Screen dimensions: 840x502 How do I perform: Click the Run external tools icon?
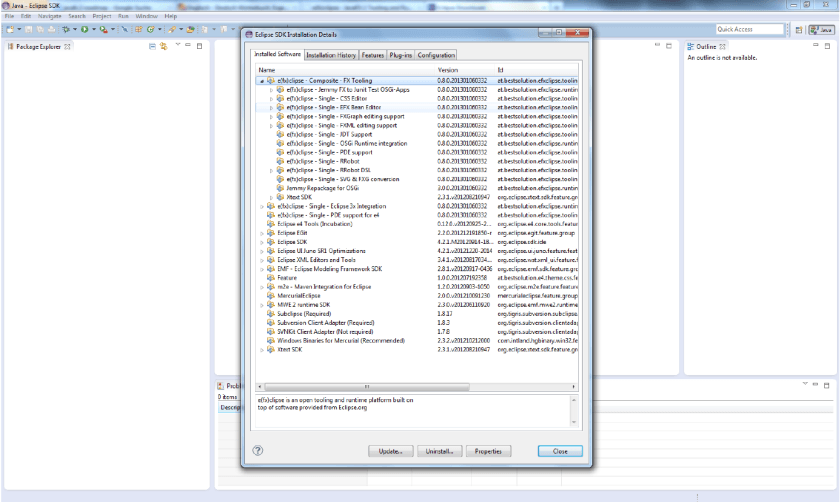coord(103,29)
